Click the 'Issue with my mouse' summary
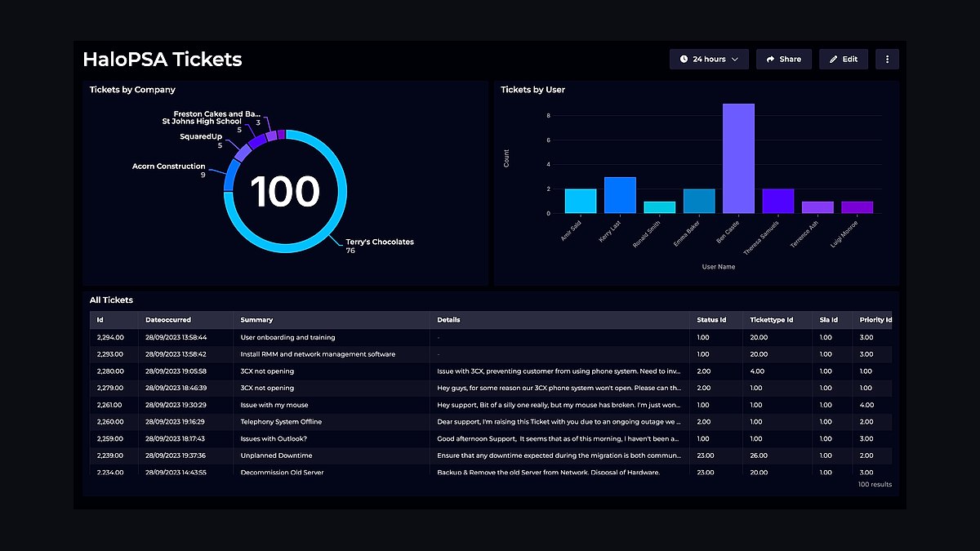Screen dimensions: 980x551 [274, 405]
